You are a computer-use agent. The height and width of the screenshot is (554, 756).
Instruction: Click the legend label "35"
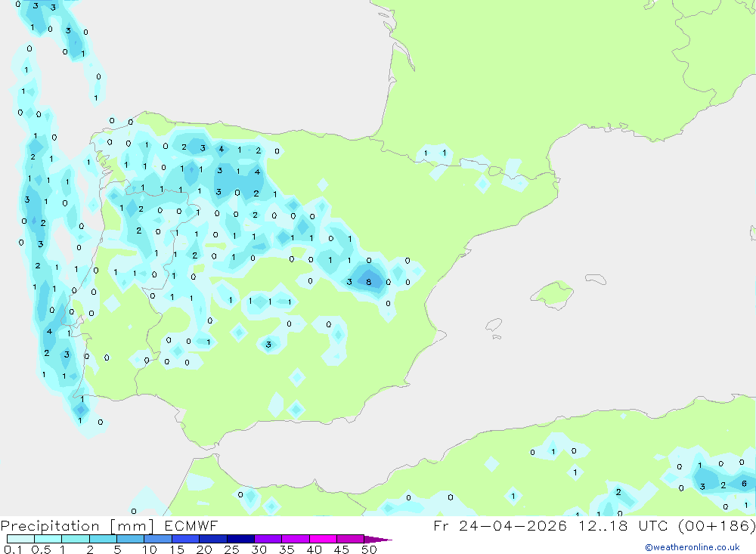pyautogui.click(x=287, y=549)
